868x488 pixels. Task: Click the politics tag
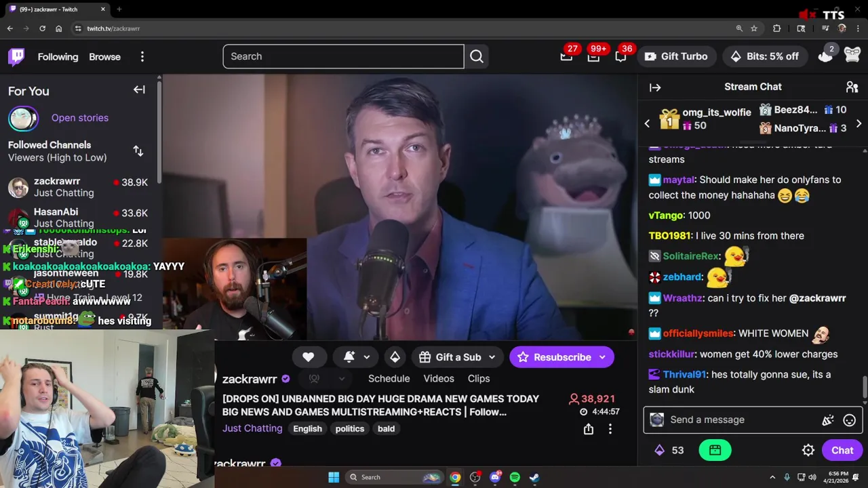point(350,428)
